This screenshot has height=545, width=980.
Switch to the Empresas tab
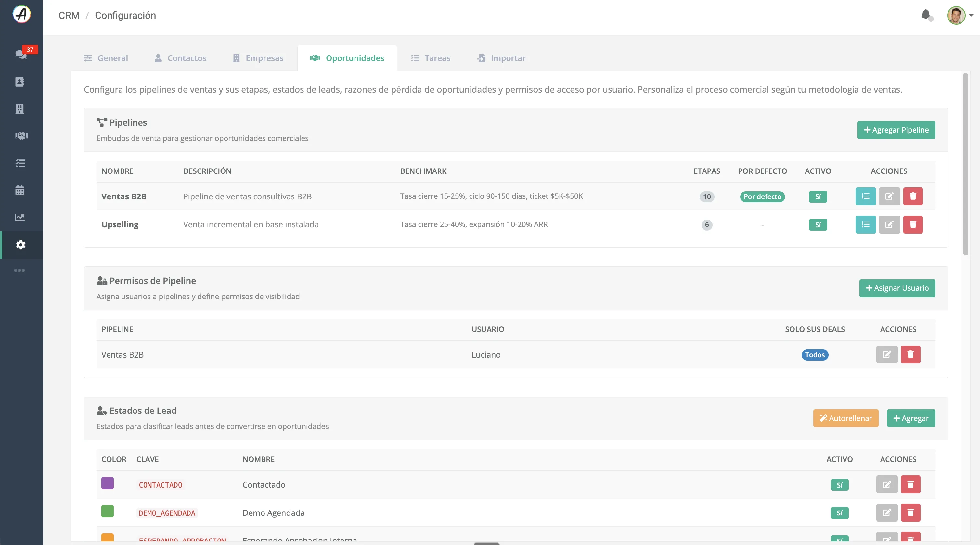(258, 58)
